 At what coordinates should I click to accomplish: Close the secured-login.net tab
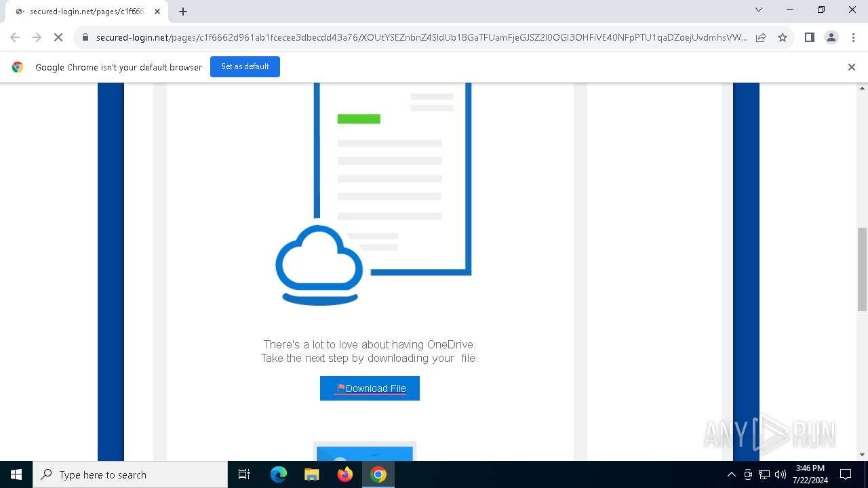(157, 12)
